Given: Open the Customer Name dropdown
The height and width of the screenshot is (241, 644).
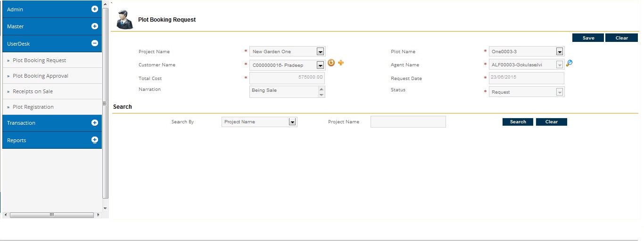Looking at the screenshot, I should pos(320,65).
